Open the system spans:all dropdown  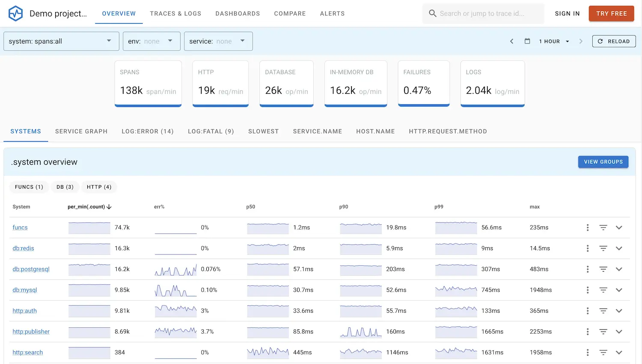coord(61,41)
